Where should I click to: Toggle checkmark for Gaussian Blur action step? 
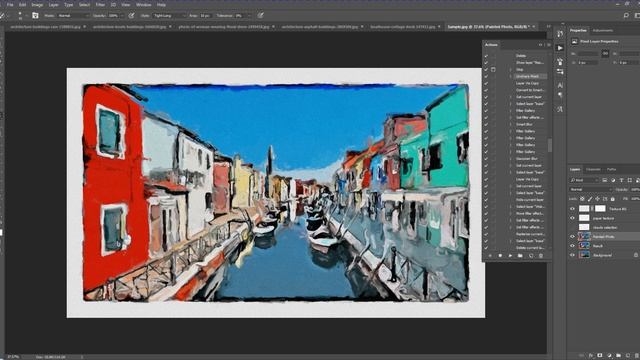pos(486,159)
